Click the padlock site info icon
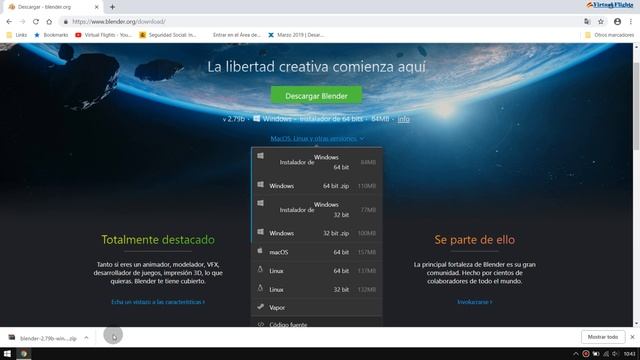 tap(65, 22)
